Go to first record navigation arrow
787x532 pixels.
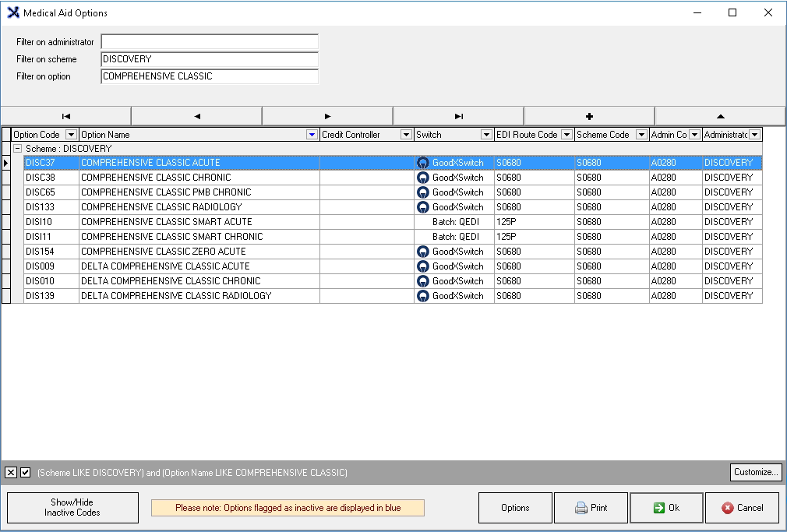[66, 116]
